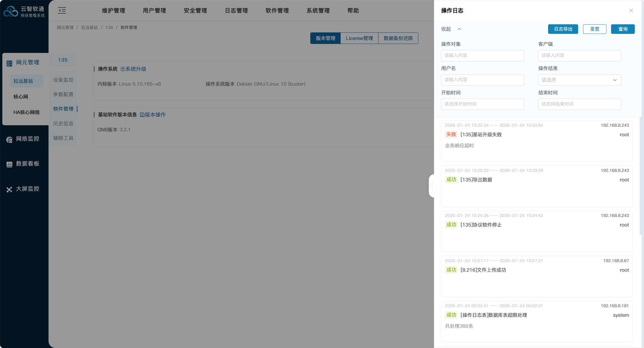Viewport: 644px width, 348px height.
Task: Click the 查询 button
Action: [623, 29]
